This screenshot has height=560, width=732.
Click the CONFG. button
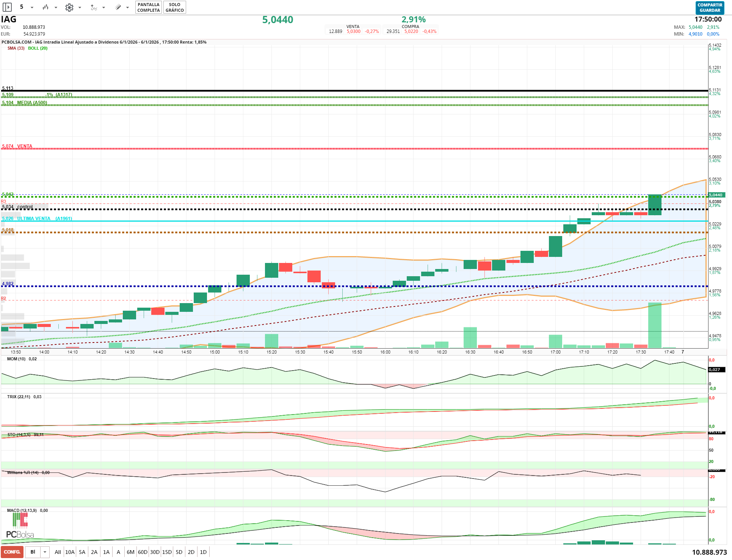pyautogui.click(x=12, y=552)
